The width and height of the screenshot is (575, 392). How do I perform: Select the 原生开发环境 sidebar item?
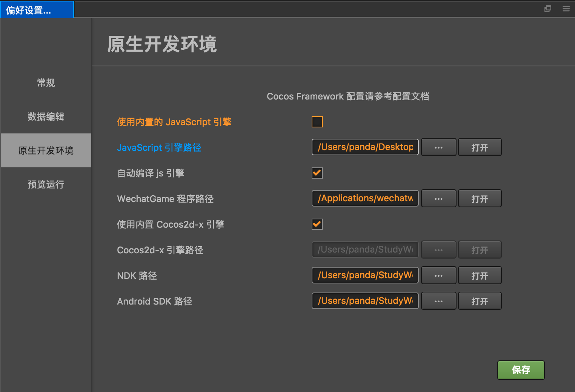click(46, 150)
